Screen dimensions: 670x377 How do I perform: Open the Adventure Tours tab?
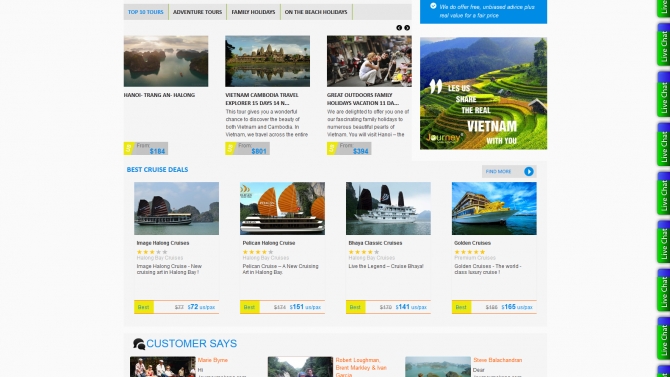(x=197, y=12)
